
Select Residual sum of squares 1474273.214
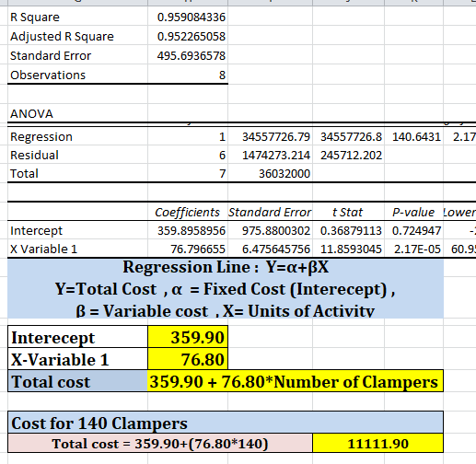pos(276,156)
